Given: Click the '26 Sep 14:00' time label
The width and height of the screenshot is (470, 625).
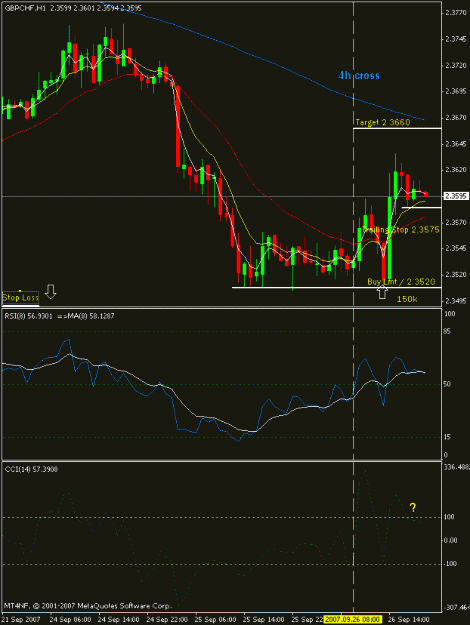Looking at the screenshot, I should coord(409,620).
